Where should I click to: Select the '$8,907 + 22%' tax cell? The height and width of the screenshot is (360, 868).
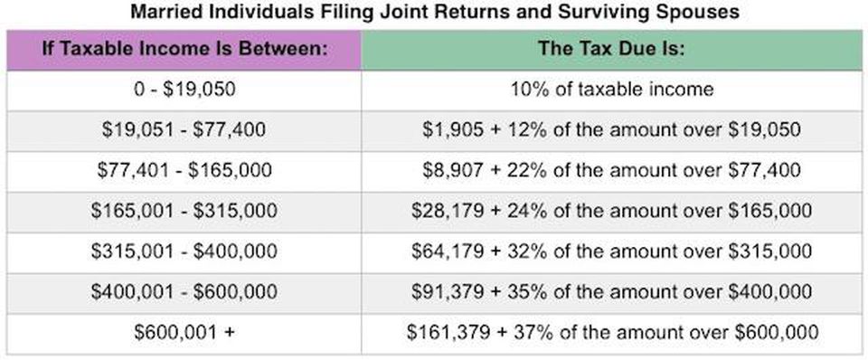tap(612, 171)
